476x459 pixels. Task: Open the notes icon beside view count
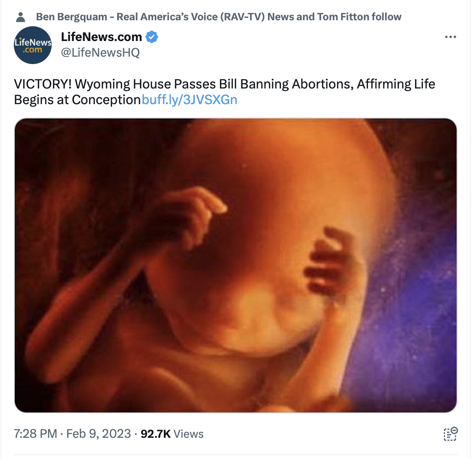point(451,434)
